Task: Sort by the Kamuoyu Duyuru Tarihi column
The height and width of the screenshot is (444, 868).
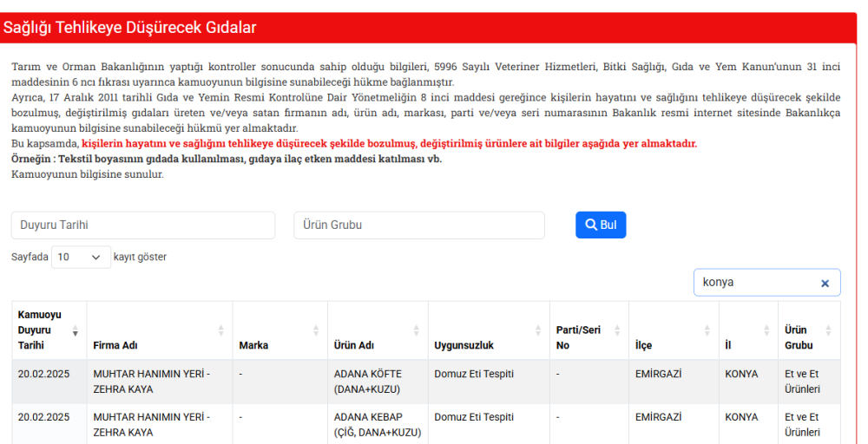Action: coord(75,330)
